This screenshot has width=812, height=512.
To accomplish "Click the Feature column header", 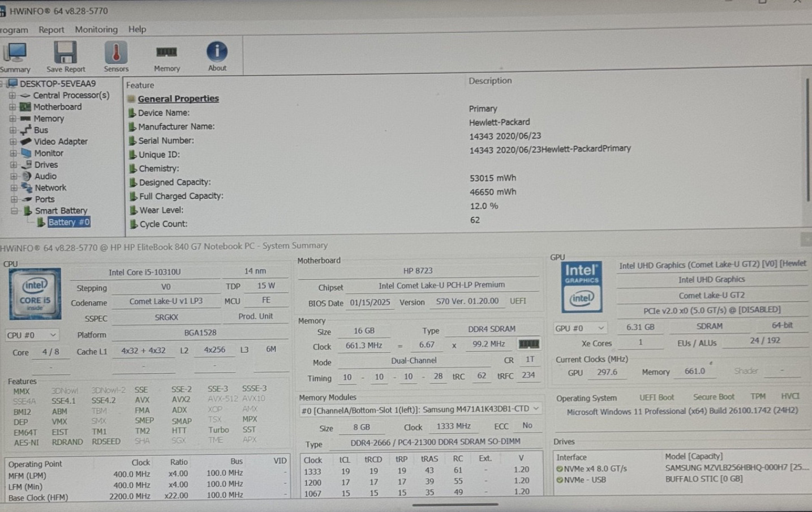I will pyautogui.click(x=140, y=85).
